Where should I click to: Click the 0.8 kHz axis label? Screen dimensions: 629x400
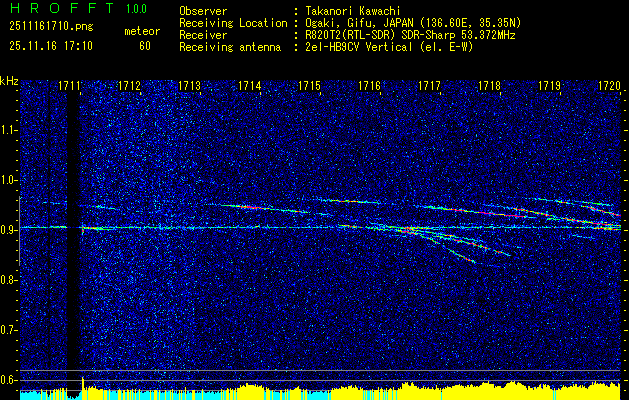8,280
